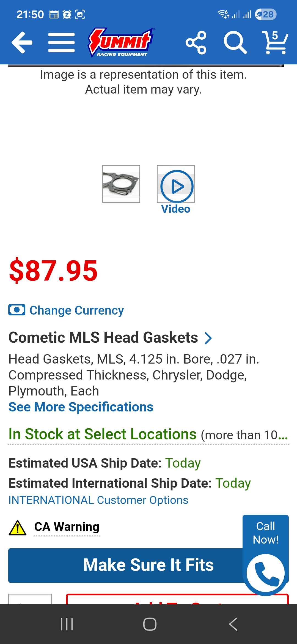Tap the currency banknote icon

17,310
